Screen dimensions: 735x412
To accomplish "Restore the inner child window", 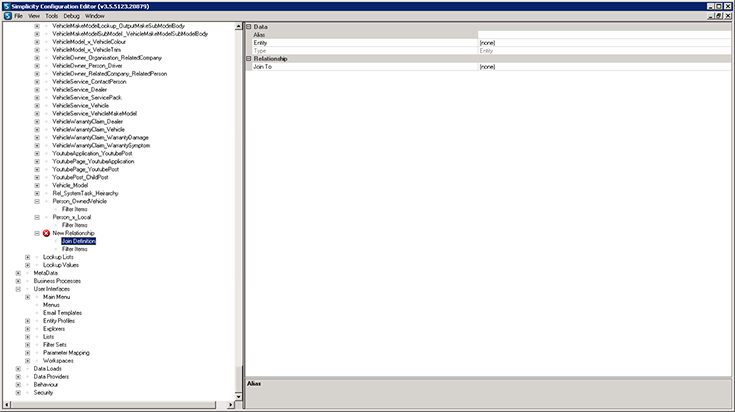I will 719,16.
